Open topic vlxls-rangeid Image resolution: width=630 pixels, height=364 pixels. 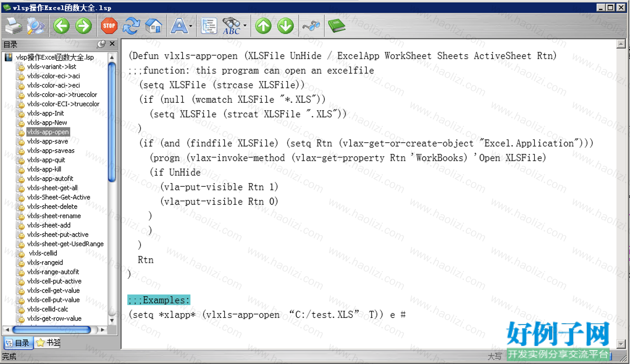pos(45,262)
